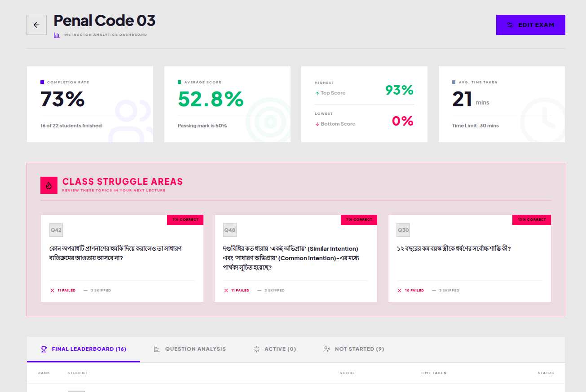Click the '3 Skipped' label in Q42 card
The height and width of the screenshot is (392, 586).
[101, 291]
